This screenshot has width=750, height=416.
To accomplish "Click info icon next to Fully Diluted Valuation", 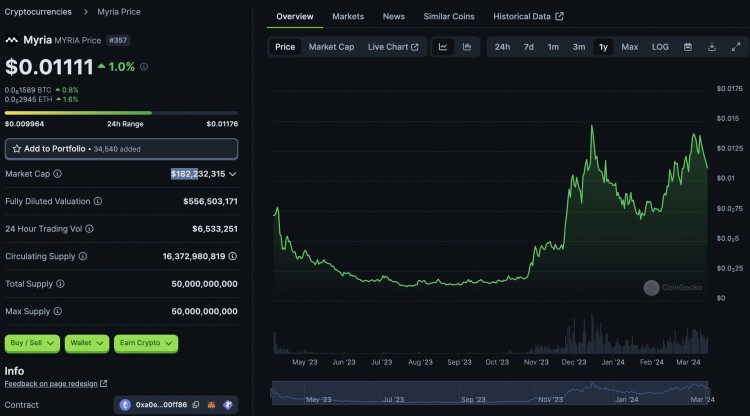I will 98,201.
